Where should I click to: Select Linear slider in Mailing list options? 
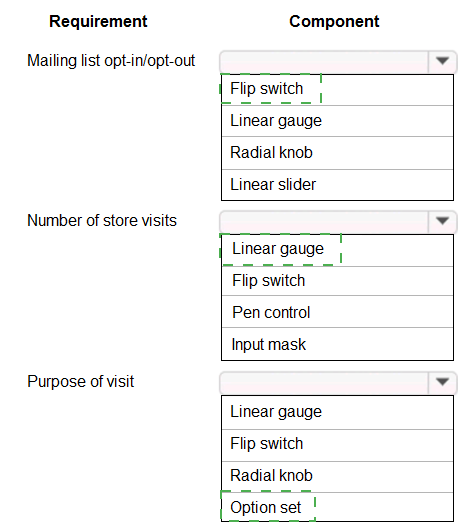(x=337, y=185)
